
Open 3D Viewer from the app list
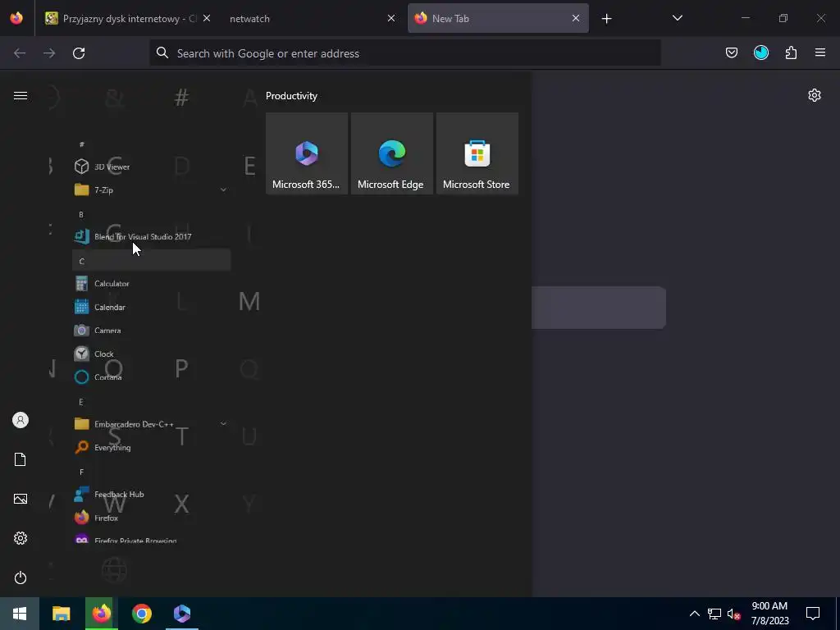[151, 167]
